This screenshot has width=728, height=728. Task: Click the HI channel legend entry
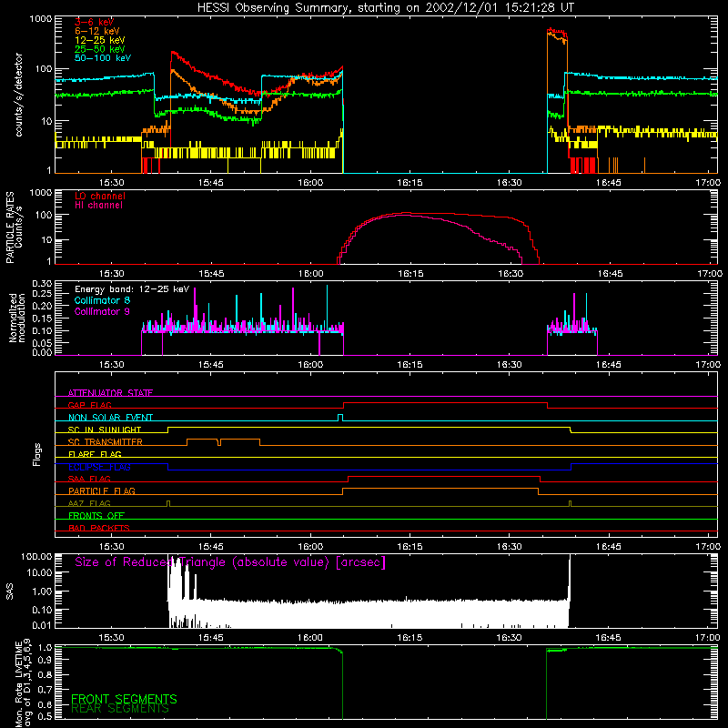click(99, 206)
